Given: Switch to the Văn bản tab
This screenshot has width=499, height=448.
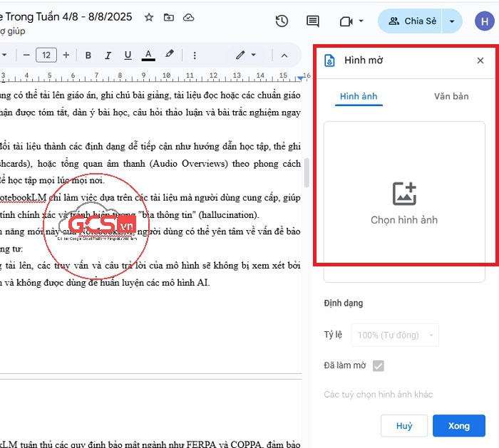Looking at the screenshot, I should coord(451,96).
